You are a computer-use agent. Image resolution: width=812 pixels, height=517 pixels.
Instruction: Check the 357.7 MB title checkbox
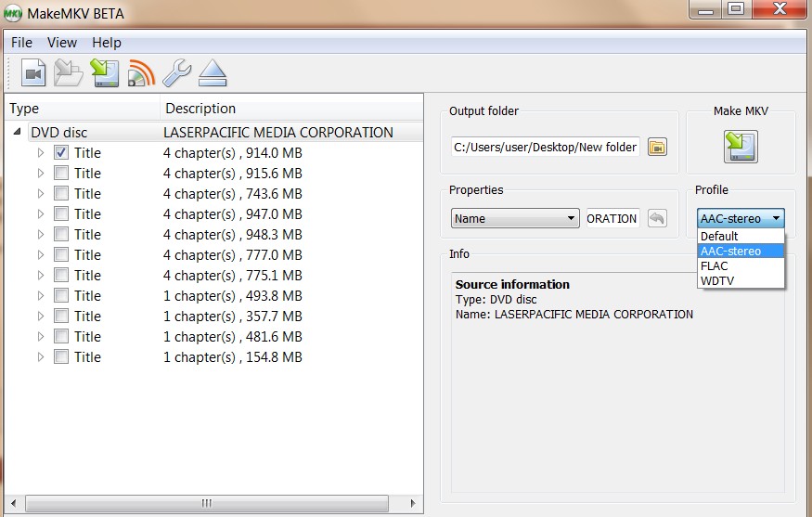(x=61, y=316)
